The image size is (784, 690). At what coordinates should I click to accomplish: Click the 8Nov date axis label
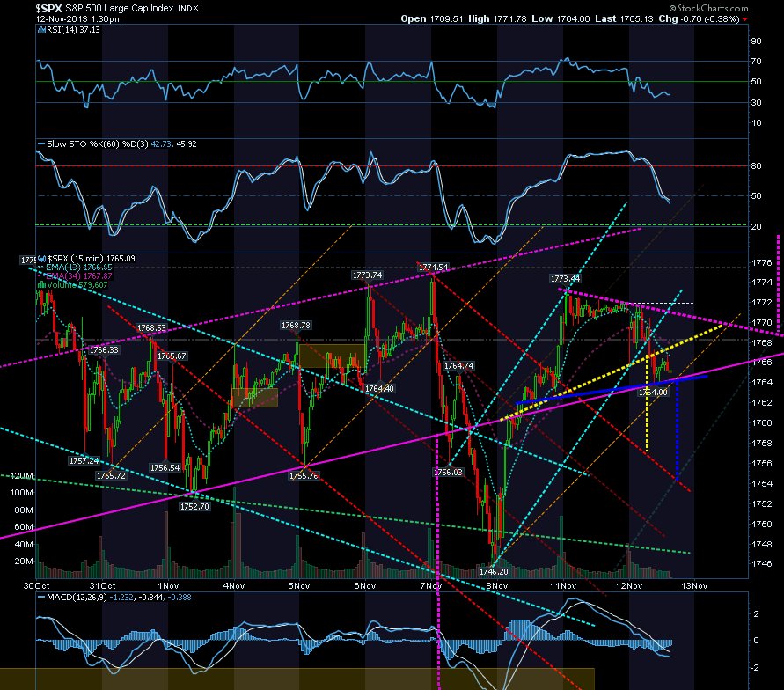[496, 585]
